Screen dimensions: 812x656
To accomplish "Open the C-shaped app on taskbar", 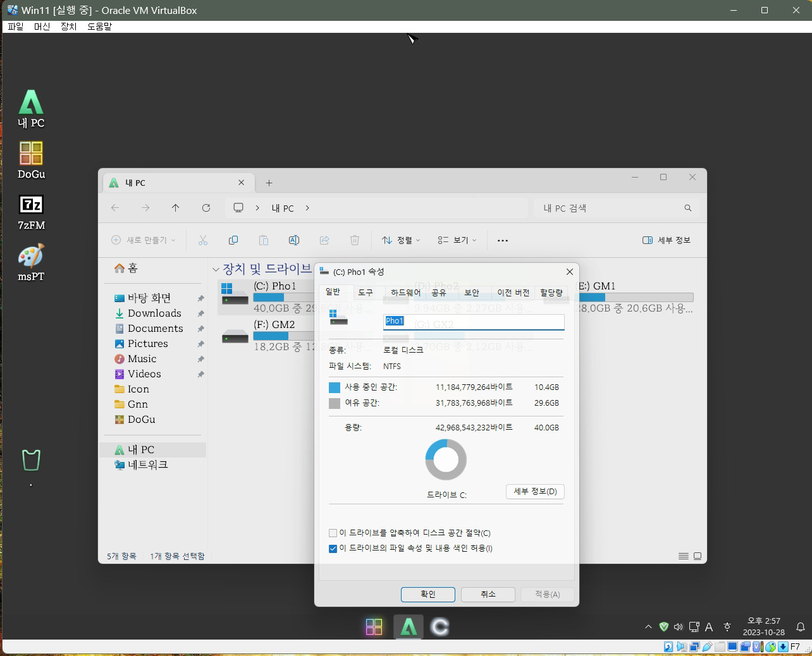I will click(440, 627).
